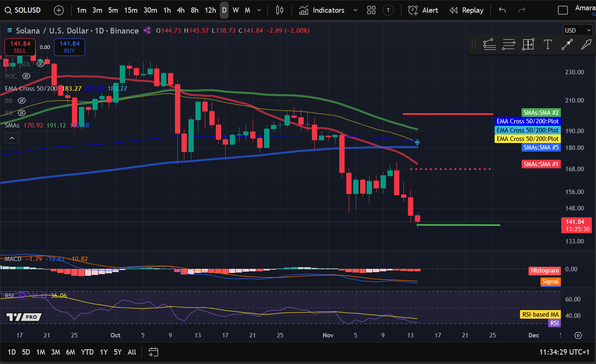The height and width of the screenshot is (364, 596).
Task: Toggle visibility of the BB indicator
Action: tap(22, 100)
